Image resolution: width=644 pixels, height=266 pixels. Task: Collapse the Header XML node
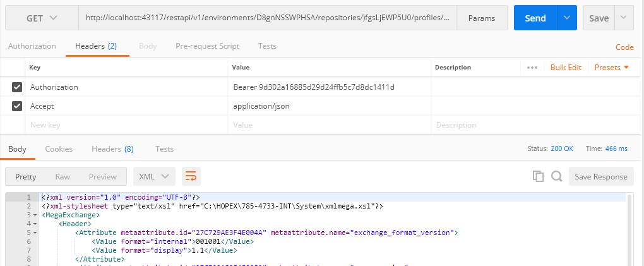pyautogui.click(x=34, y=224)
